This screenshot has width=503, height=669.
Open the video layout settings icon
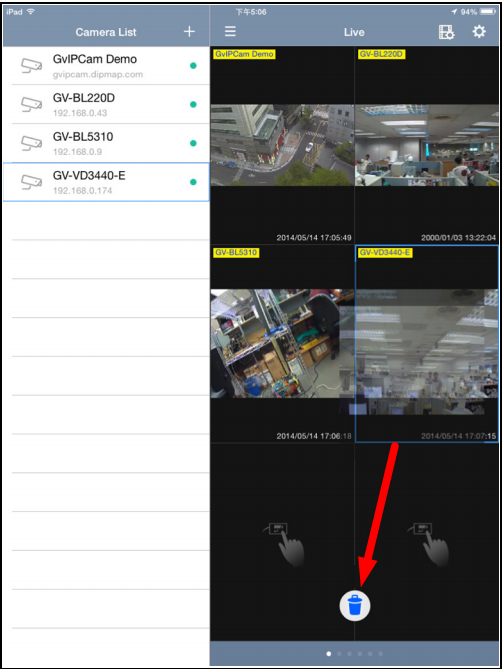click(x=446, y=32)
